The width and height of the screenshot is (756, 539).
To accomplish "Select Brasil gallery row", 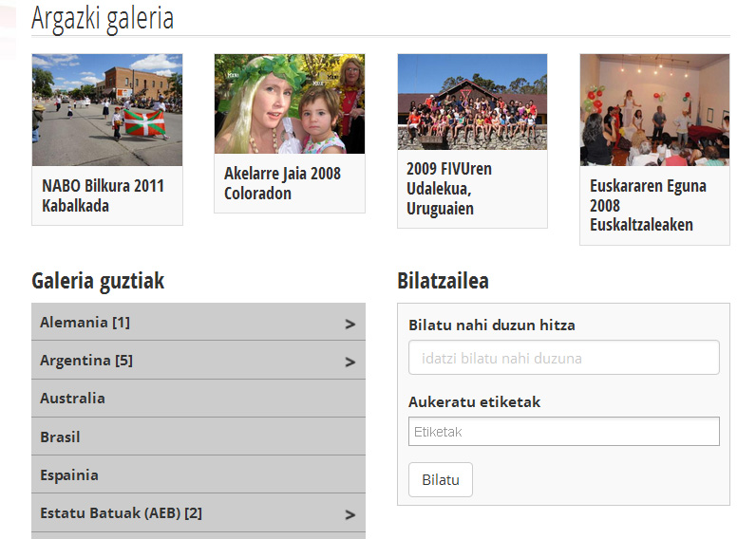I will [x=198, y=437].
